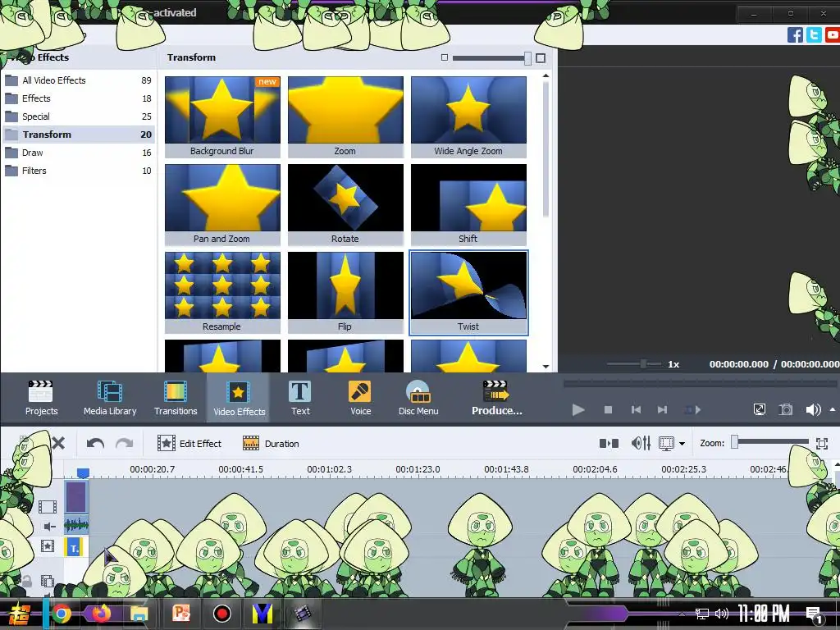The width and height of the screenshot is (840, 630).
Task: Delete selected item with X icon
Action: [x=58, y=443]
